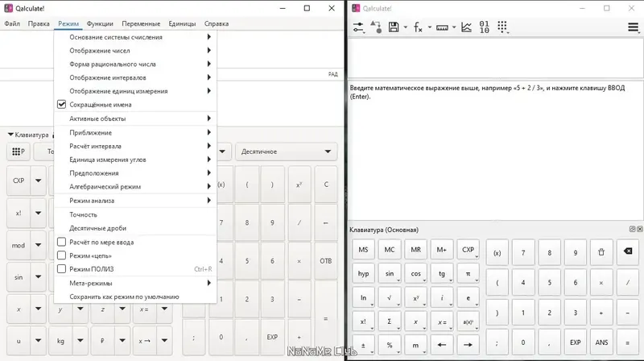Click the units ruler icon
644x361 pixels.
[x=442, y=27]
